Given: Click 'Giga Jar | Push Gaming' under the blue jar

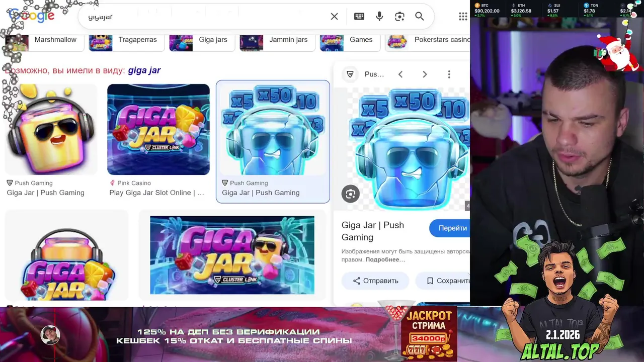Looking at the screenshot, I should tap(261, 193).
